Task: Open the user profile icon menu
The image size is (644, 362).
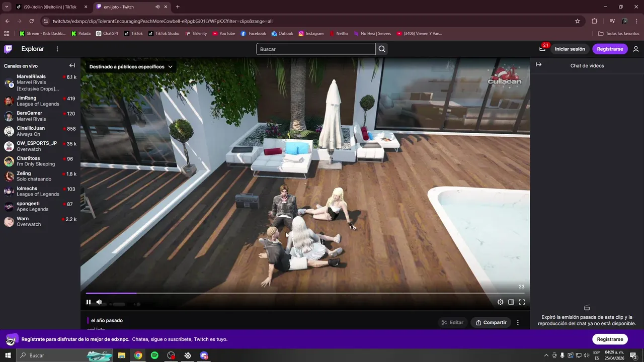Action: click(636, 49)
